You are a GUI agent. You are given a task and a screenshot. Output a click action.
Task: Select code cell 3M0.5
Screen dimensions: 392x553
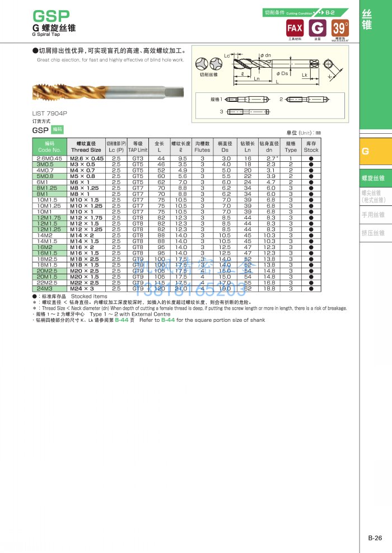click(x=49, y=165)
